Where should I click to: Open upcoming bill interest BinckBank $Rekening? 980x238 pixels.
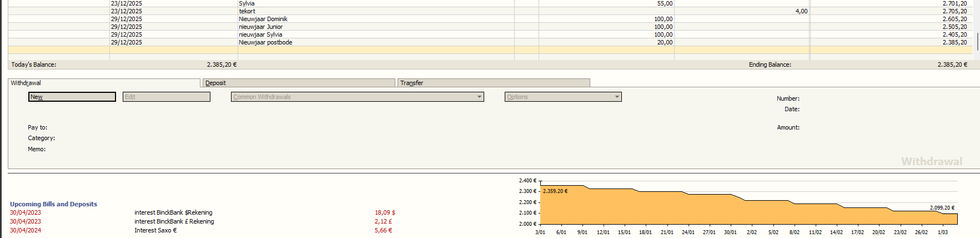[173, 212]
